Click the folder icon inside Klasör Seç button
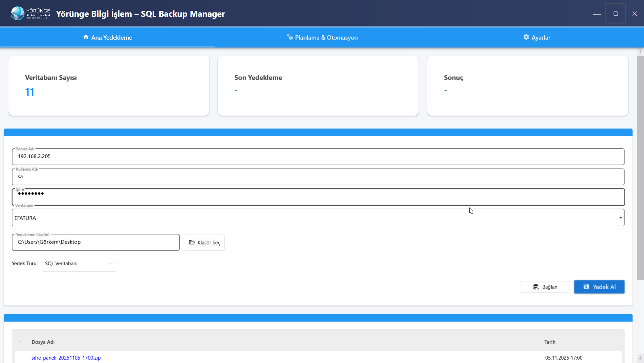 click(192, 242)
